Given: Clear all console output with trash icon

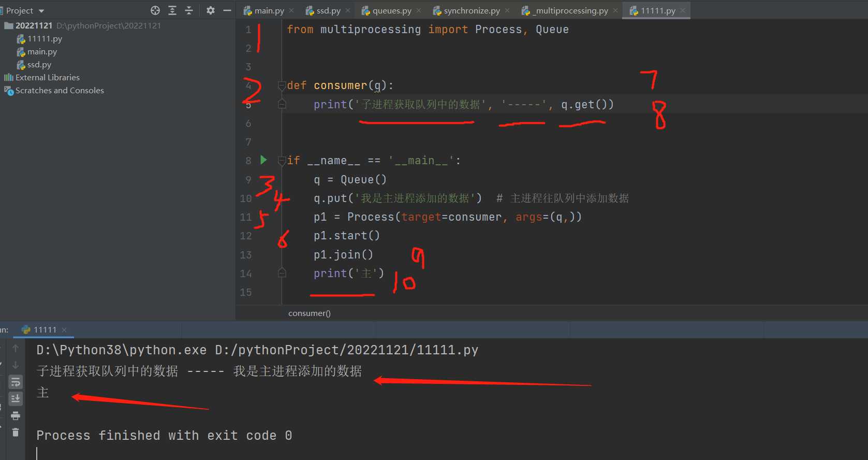Looking at the screenshot, I should pos(16,432).
